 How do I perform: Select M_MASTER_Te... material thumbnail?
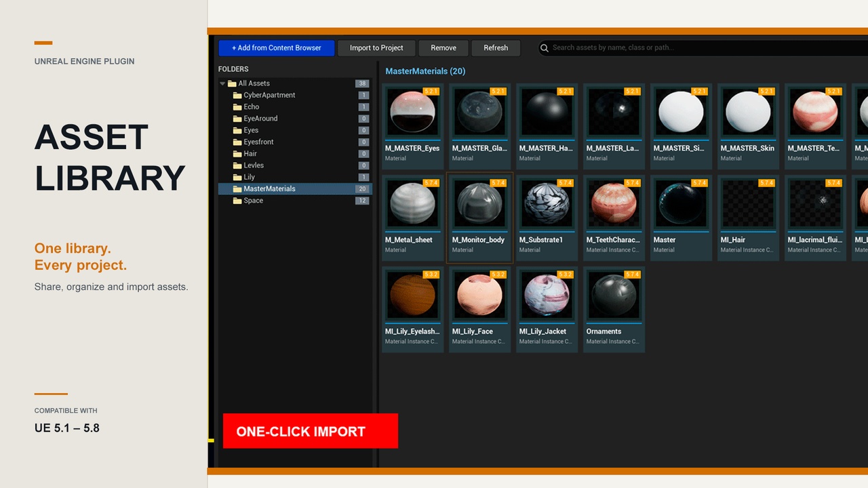point(815,112)
